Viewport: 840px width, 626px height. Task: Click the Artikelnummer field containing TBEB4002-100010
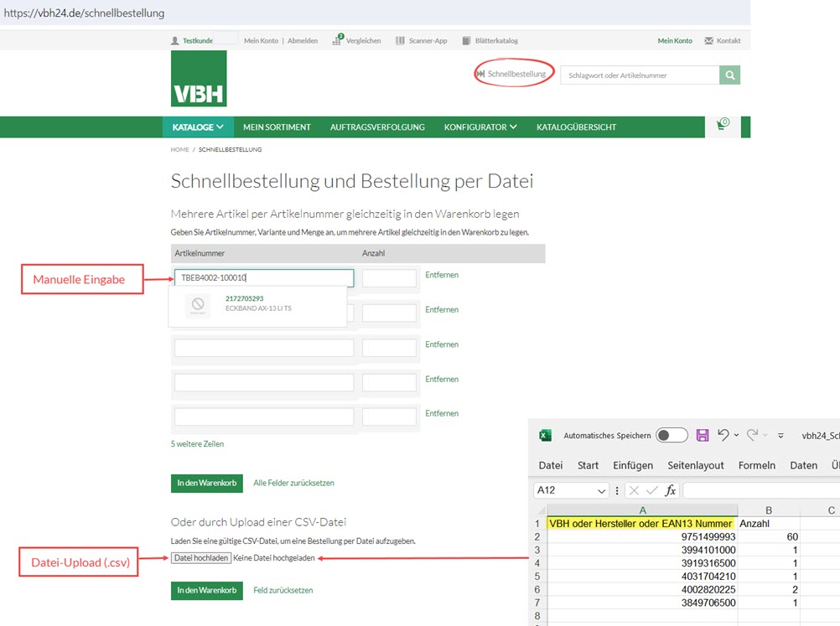coord(264,277)
